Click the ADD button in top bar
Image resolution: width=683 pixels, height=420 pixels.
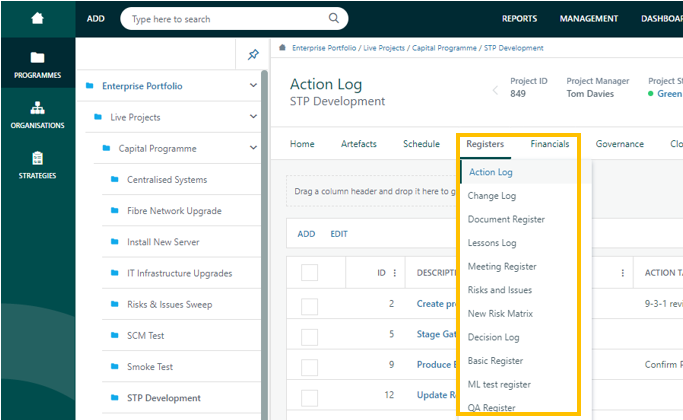(95, 19)
